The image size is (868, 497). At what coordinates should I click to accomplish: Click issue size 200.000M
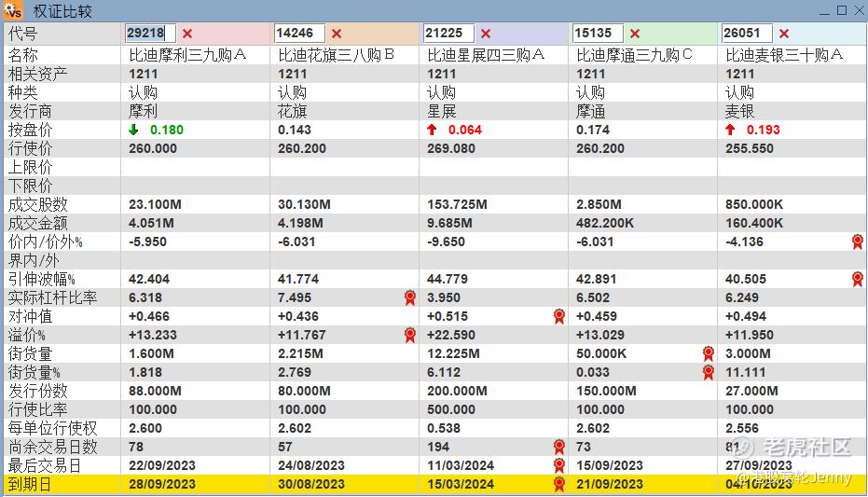point(457,391)
